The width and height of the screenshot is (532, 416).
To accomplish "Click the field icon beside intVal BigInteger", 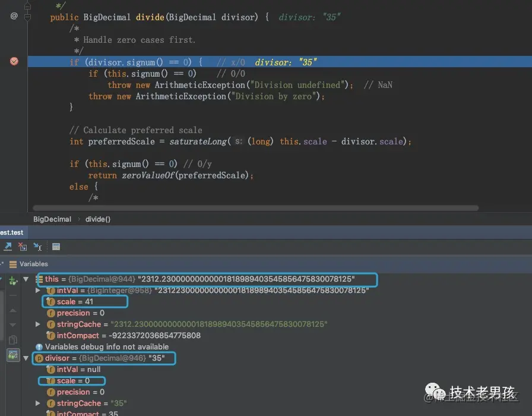I will point(51,291).
